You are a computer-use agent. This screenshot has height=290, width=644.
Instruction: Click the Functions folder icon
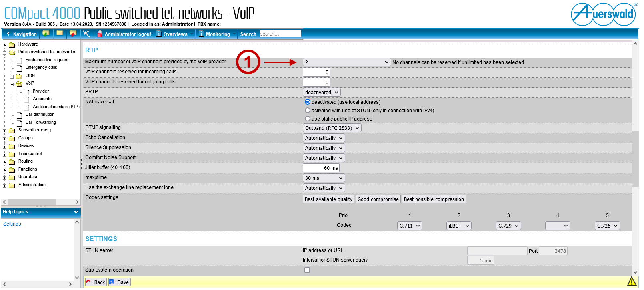point(12,170)
